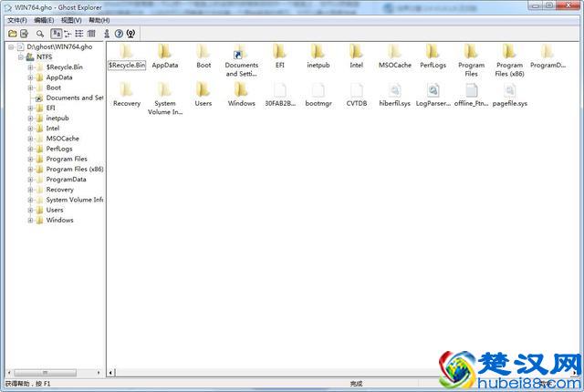Open the 帮助(H) menu
Screen dimensions: 584x392
[99, 19]
